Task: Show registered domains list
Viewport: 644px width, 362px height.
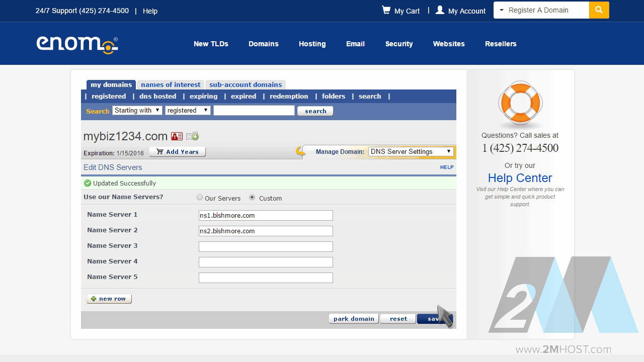Action: click(109, 96)
